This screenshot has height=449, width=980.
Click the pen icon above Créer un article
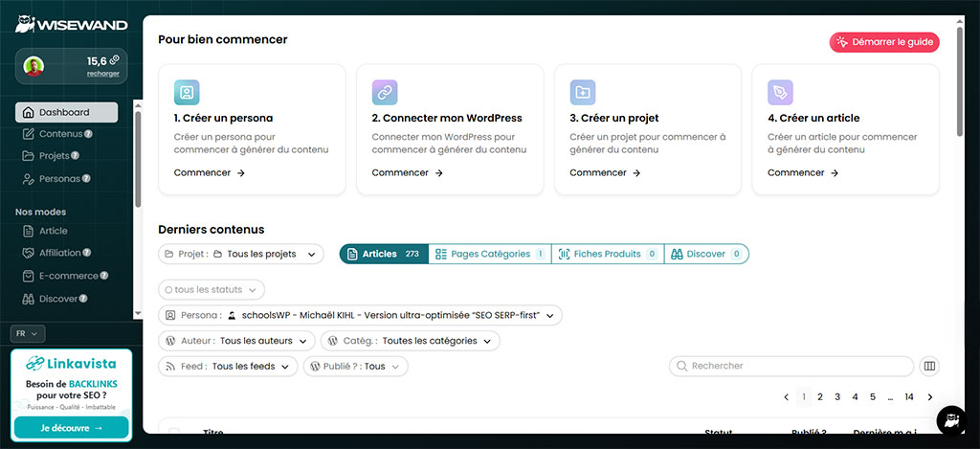coord(780,93)
